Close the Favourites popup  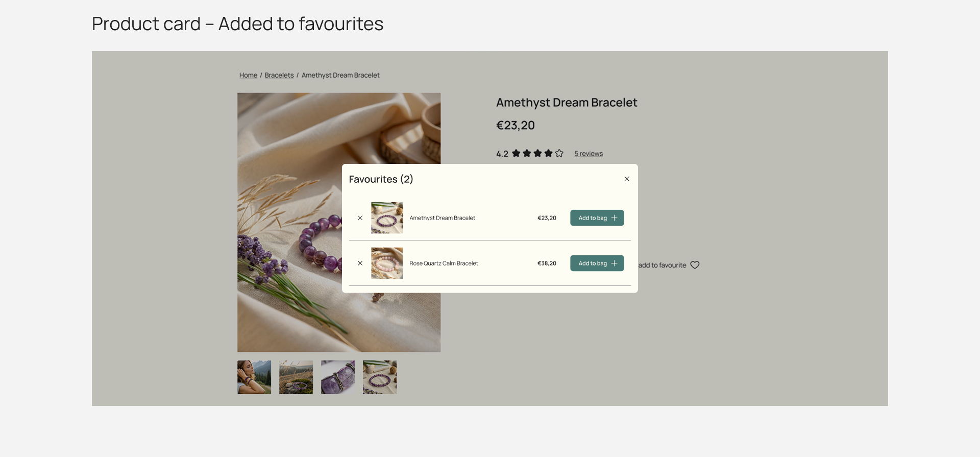click(x=627, y=179)
